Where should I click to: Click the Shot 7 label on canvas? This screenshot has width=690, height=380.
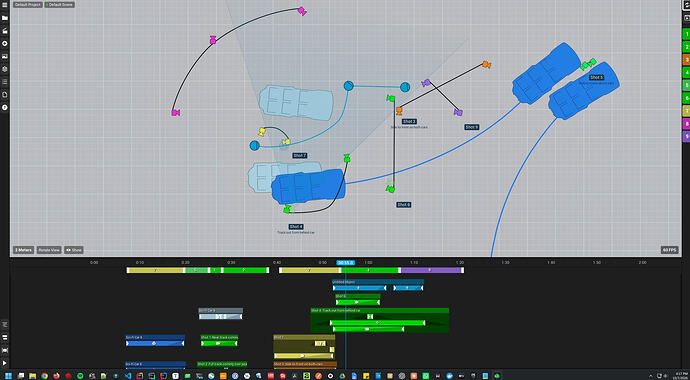[x=299, y=156]
